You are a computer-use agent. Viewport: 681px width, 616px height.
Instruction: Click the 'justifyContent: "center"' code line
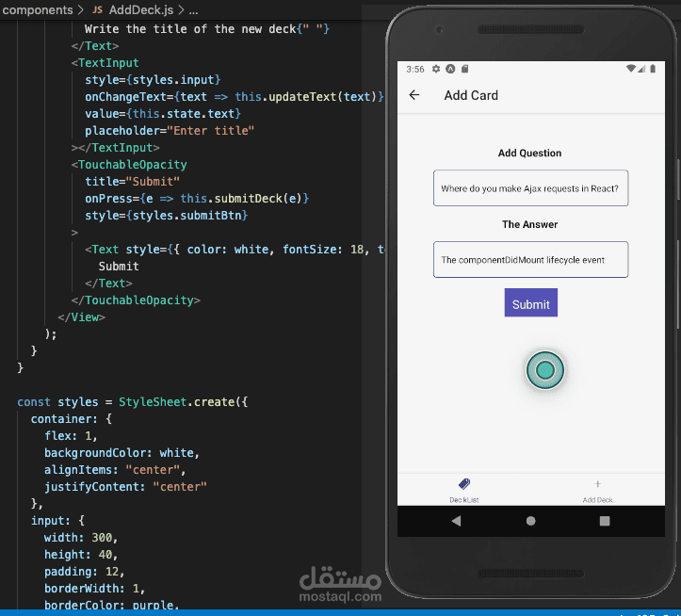pos(125,487)
